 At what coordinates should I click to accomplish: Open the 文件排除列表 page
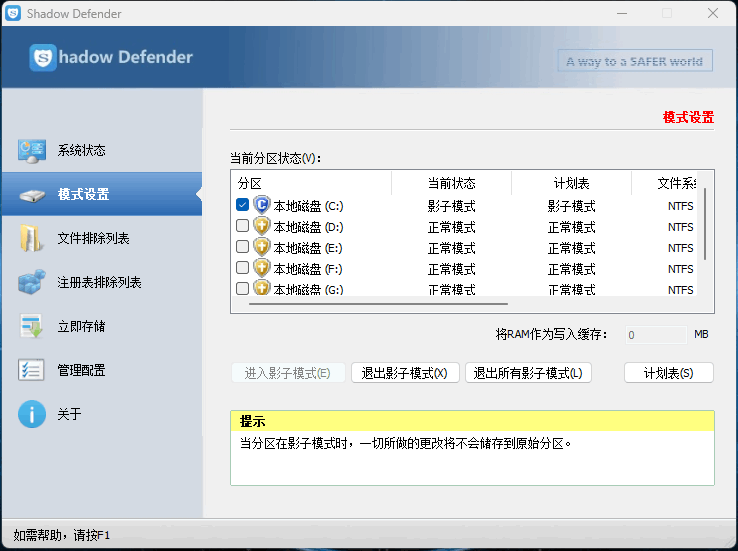tap(102, 238)
